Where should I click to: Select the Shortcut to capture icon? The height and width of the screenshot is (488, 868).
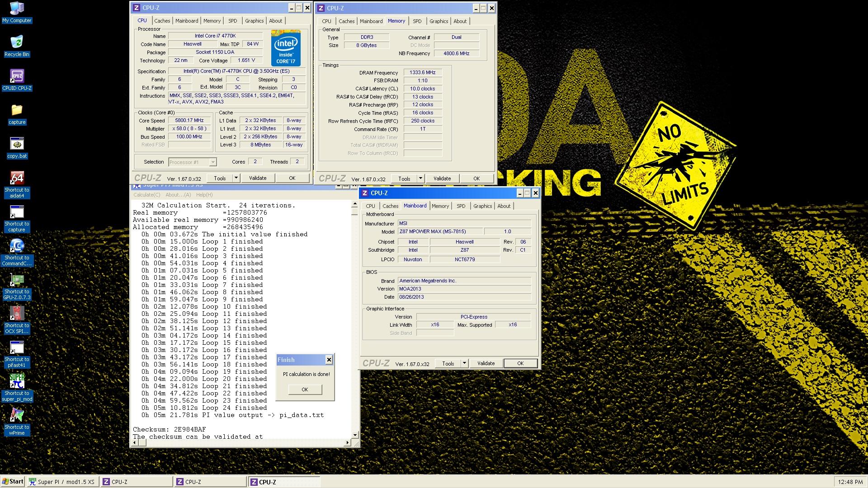17,219
